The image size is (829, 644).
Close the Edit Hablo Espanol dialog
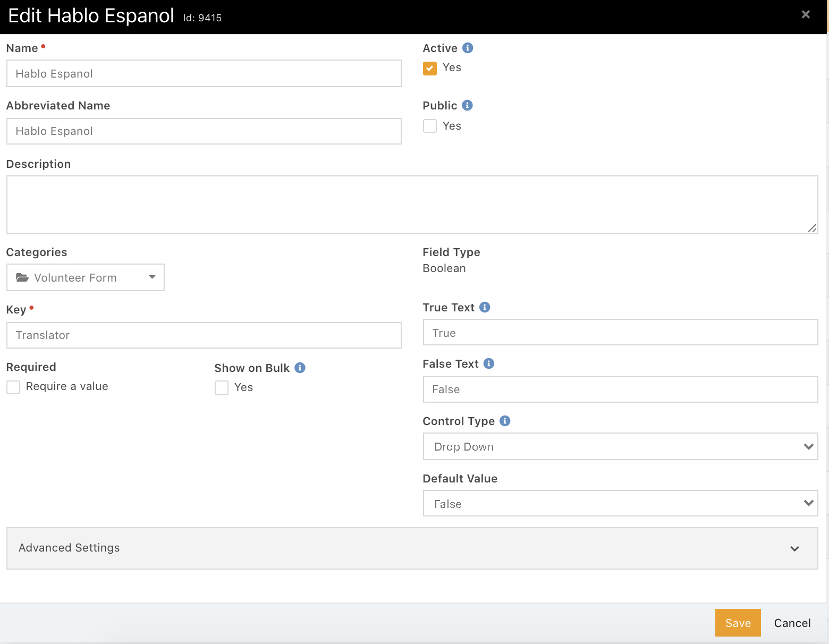coord(806,15)
